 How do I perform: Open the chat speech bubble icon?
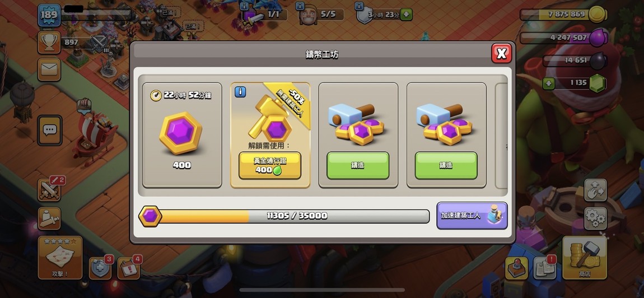point(50,131)
